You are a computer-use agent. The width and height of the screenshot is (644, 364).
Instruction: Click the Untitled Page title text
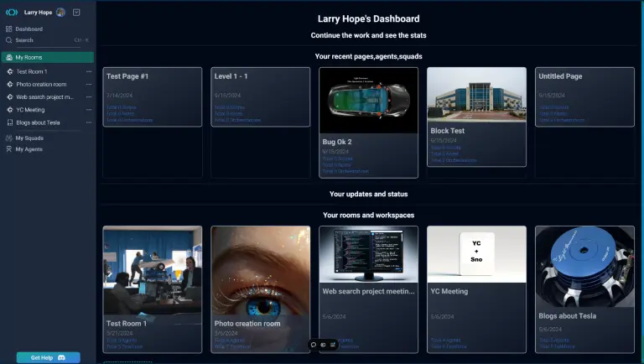(560, 76)
